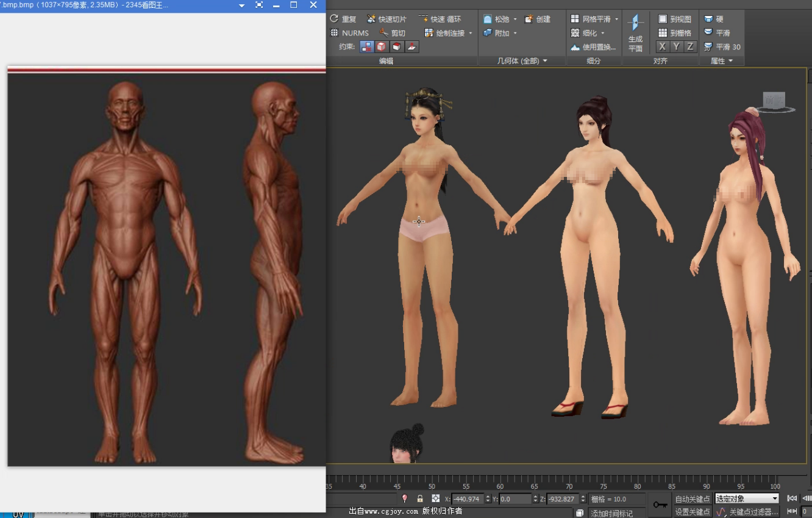
Task: Expand the 附加 dropdown arrow
Action: 515,34
